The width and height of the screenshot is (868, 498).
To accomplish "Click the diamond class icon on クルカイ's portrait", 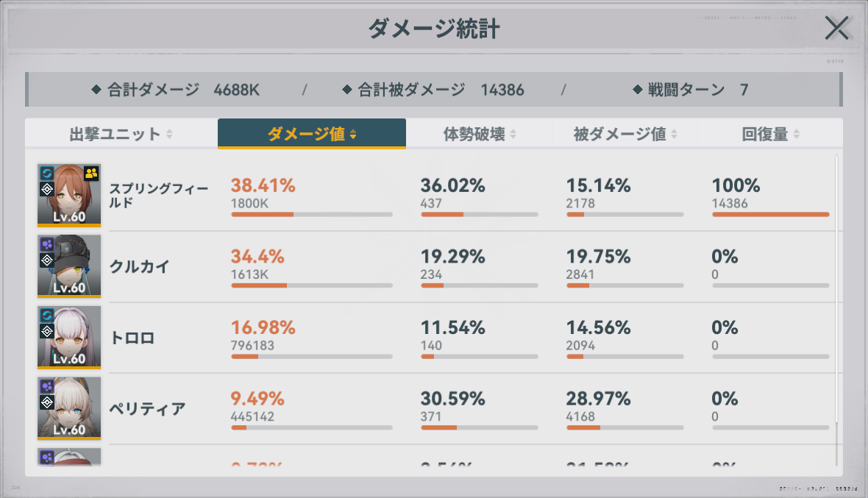I will click(x=47, y=260).
